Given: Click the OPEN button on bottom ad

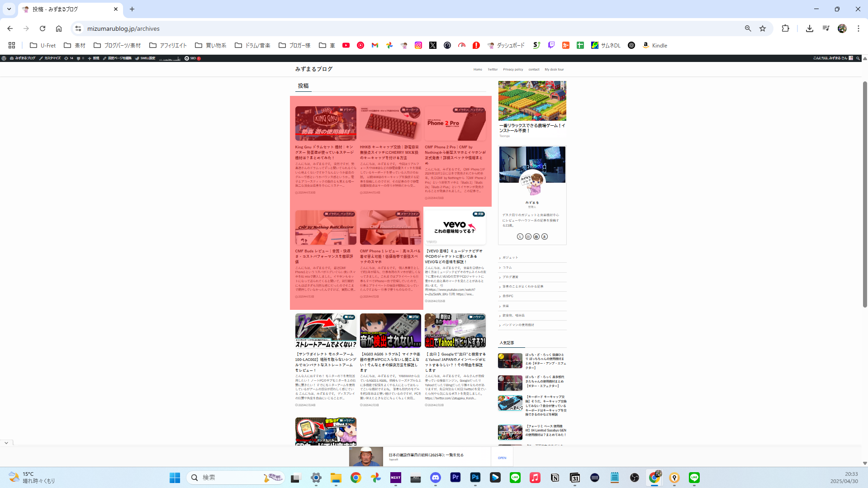Looking at the screenshot, I should [x=502, y=458].
